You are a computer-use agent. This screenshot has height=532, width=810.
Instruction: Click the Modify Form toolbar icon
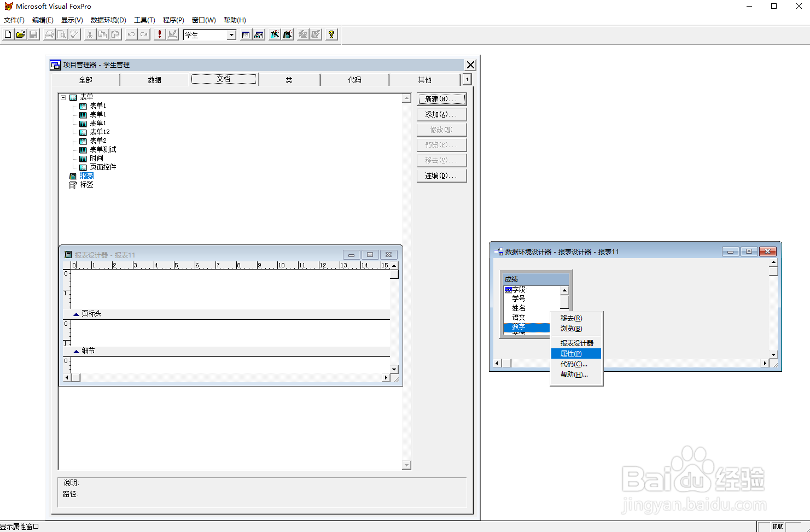[x=173, y=34]
